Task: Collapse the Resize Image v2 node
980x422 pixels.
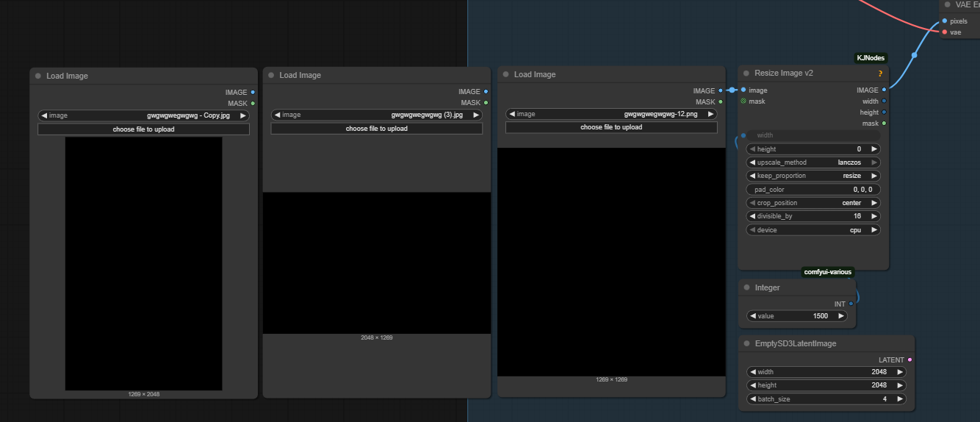Action: [746, 73]
